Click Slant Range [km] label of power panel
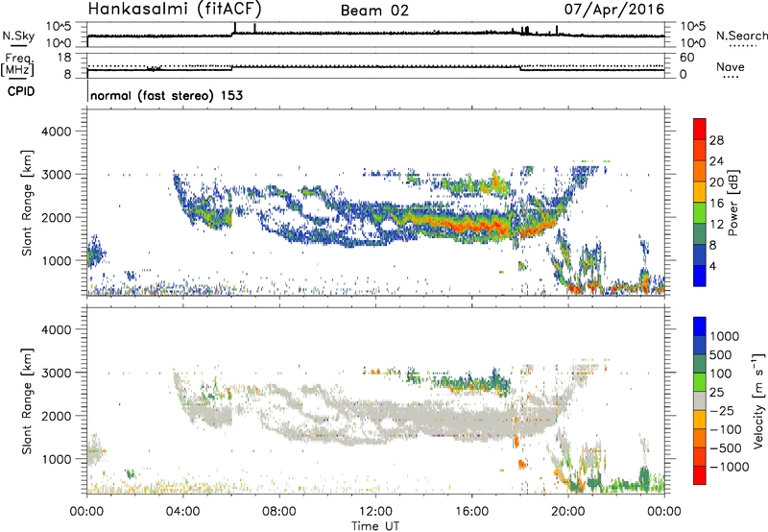768x532 pixels. click(x=27, y=203)
